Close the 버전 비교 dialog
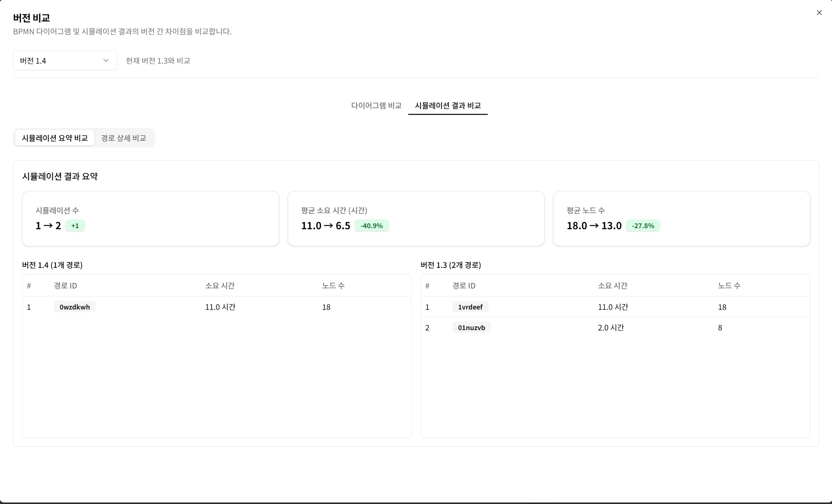 (x=819, y=13)
